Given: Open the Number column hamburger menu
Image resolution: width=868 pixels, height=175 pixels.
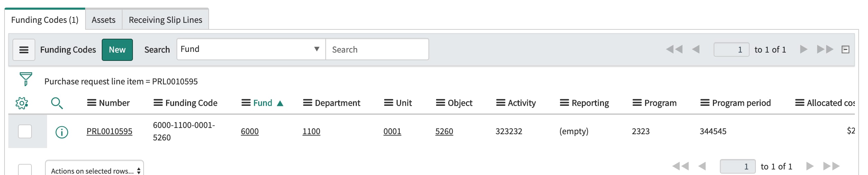Looking at the screenshot, I should [x=91, y=103].
